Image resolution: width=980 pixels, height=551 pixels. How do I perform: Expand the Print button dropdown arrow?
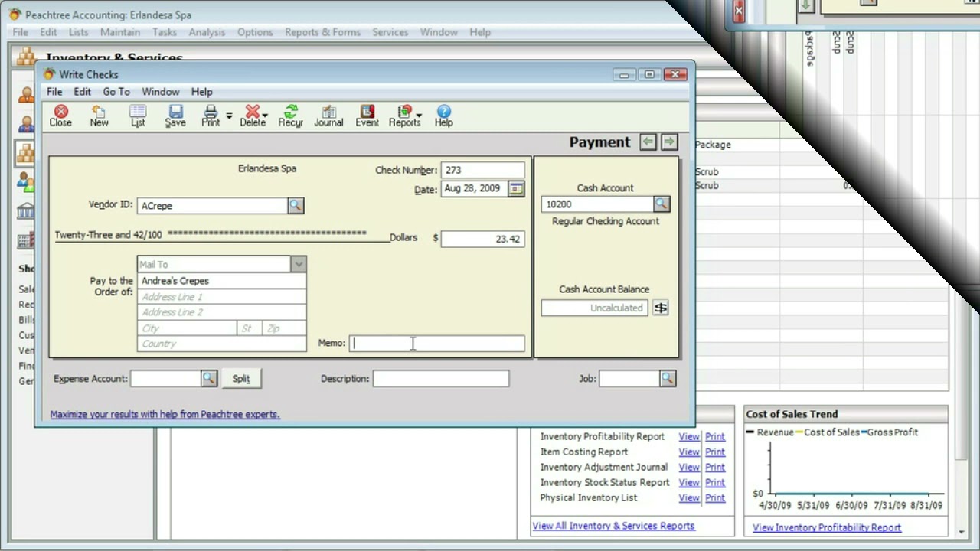(228, 116)
